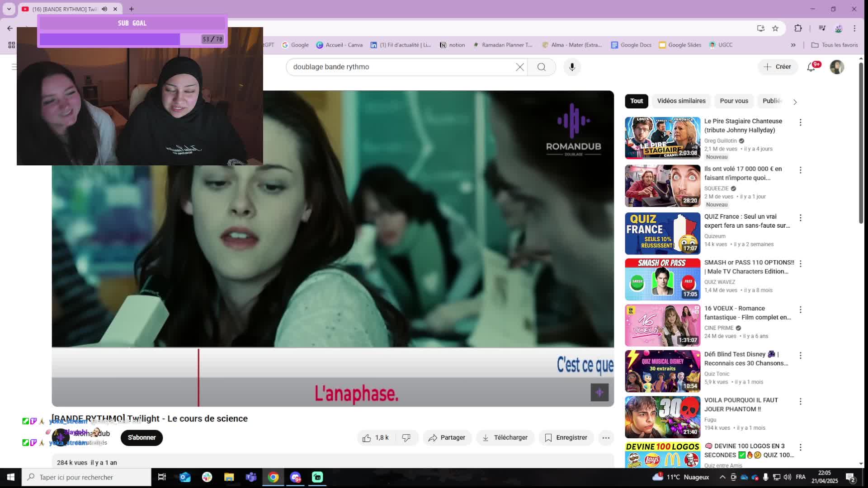Show more filter chips with right chevron
This screenshot has height=488, width=868.
[795, 102]
